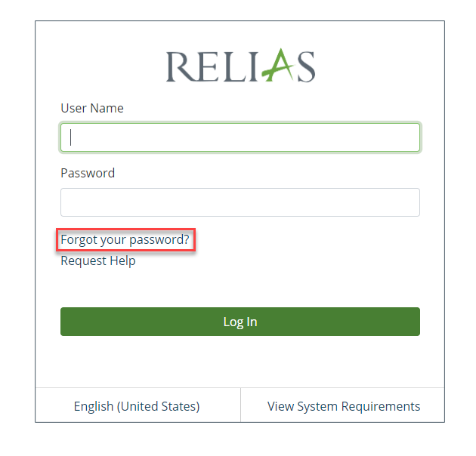This screenshot has height=456, width=476.
Task: Click the User Name label
Action: coord(92,108)
